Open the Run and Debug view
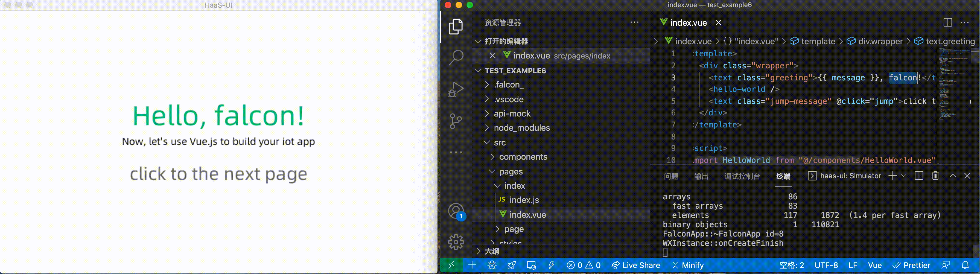980x274 pixels. [456, 89]
